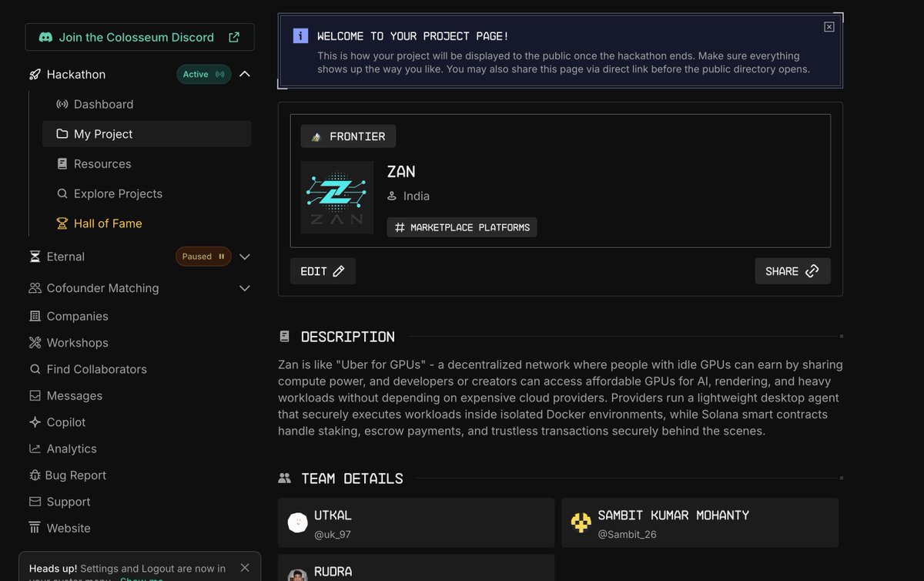Open Companies page
924x581 pixels.
[x=77, y=317]
